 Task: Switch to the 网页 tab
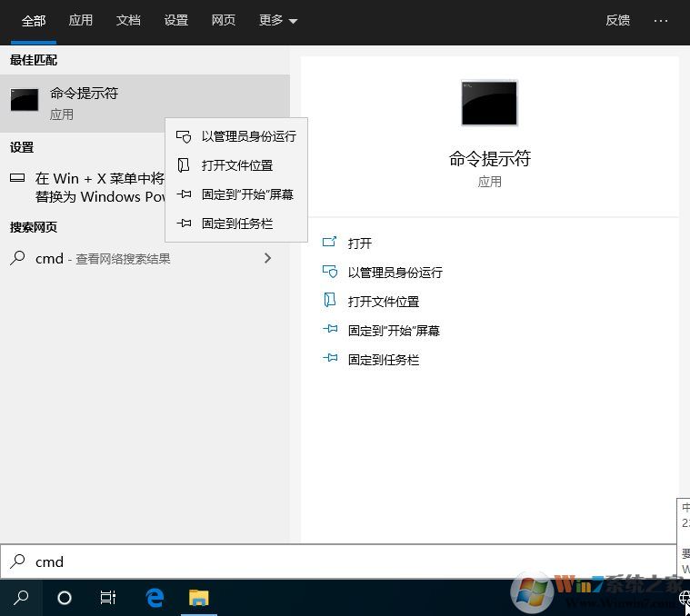coord(223,20)
